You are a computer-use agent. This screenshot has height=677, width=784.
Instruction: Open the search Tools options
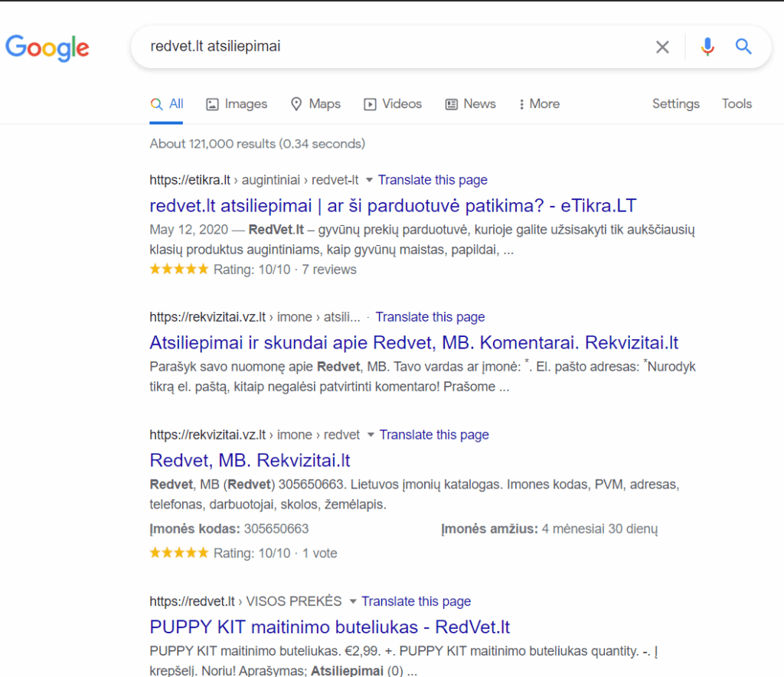[x=737, y=104]
